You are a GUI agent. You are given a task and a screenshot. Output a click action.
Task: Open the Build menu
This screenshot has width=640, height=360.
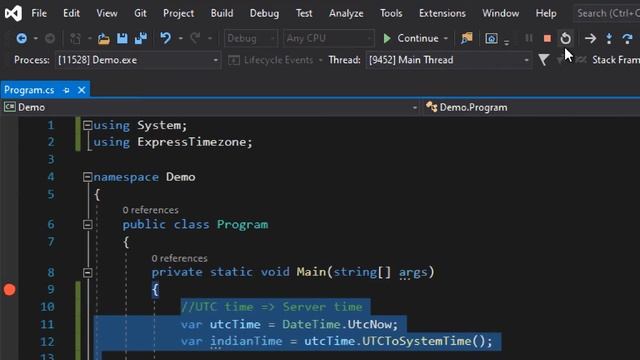tap(222, 13)
